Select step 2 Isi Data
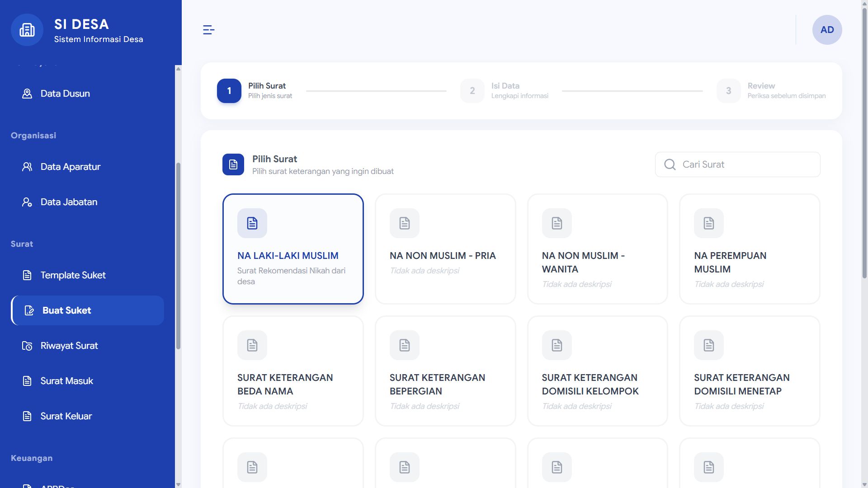This screenshot has height=488, width=868. (x=504, y=91)
